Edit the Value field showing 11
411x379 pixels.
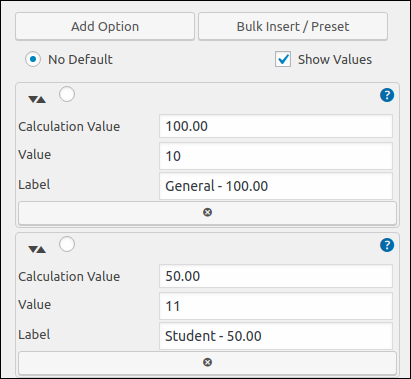pyautogui.click(x=276, y=306)
